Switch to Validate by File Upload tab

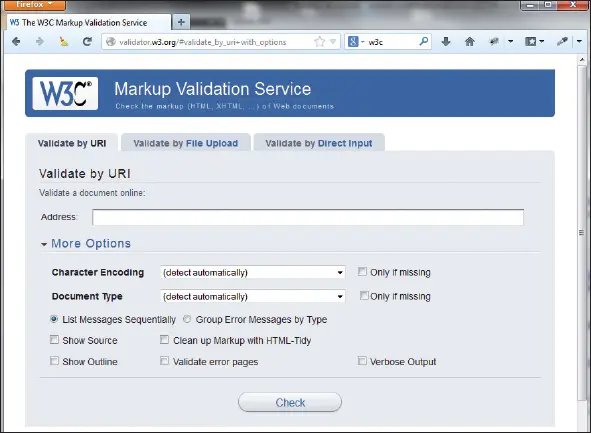click(x=185, y=143)
